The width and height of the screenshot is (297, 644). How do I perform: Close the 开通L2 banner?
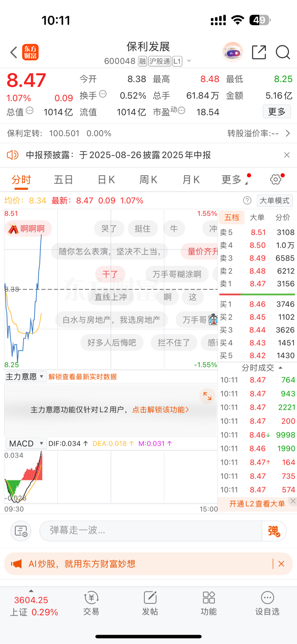(293, 501)
